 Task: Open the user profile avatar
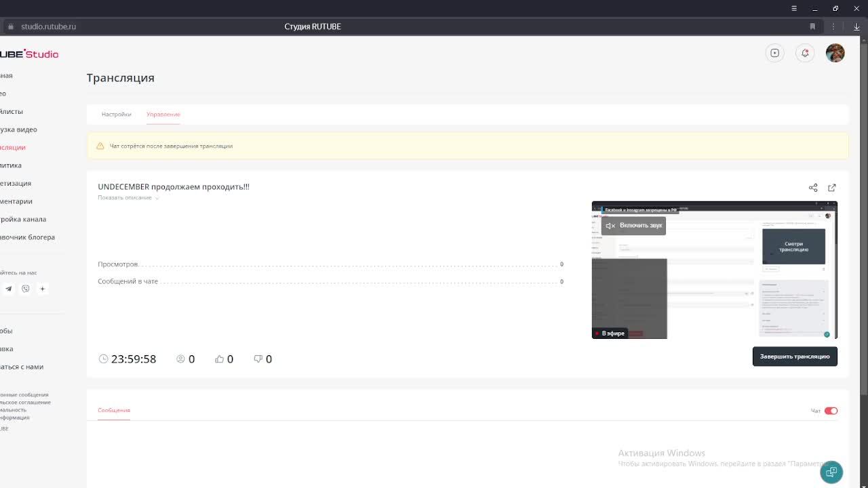tap(835, 53)
